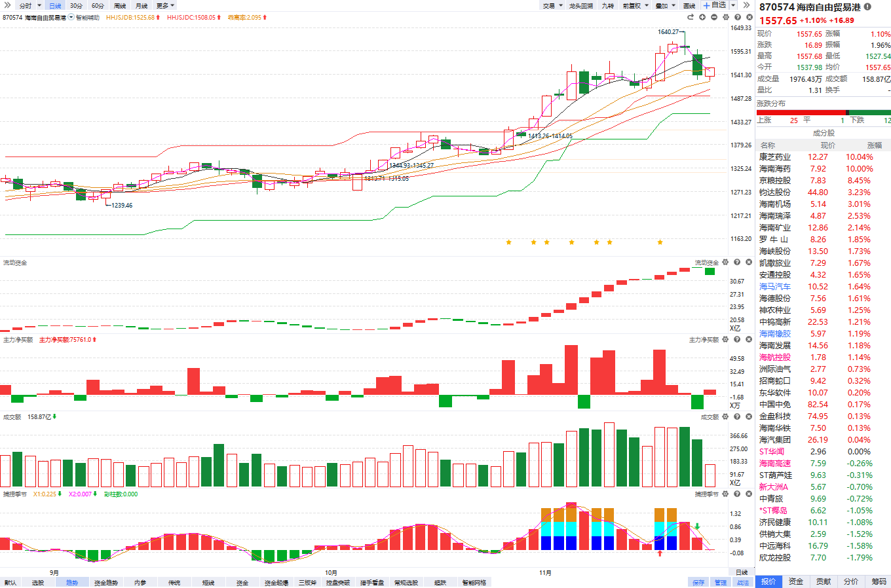This screenshot has height=588, width=891.
Task: Open 康芝药业 from constituent list
Action: point(774,156)
